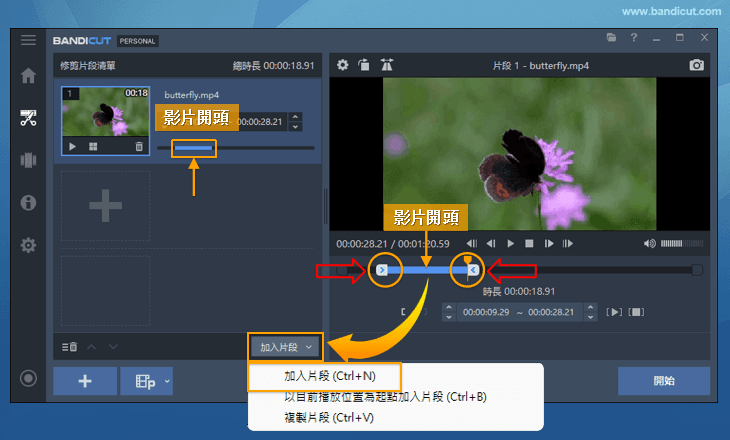
Task: Play segment 1 from the thumbnail
Action: 73,147
